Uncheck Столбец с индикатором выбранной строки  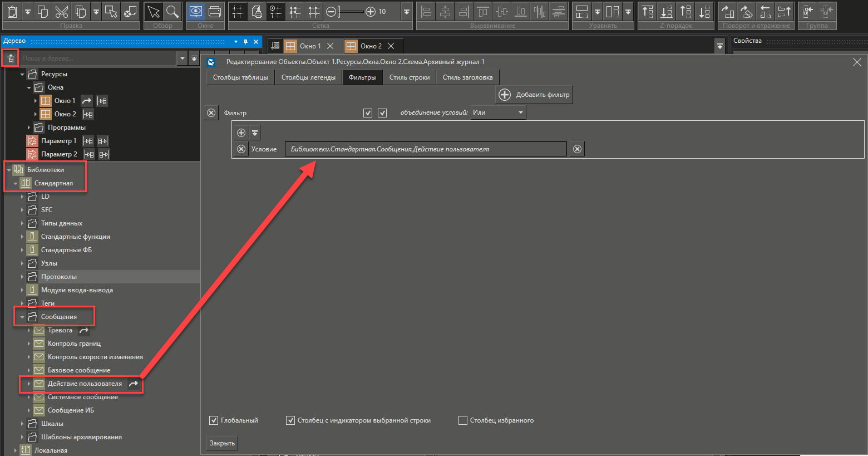pos(290,420)
